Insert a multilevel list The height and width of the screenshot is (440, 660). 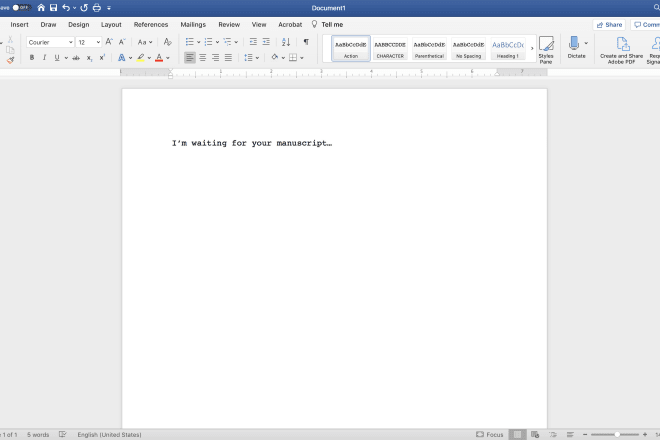click(227, 42)
